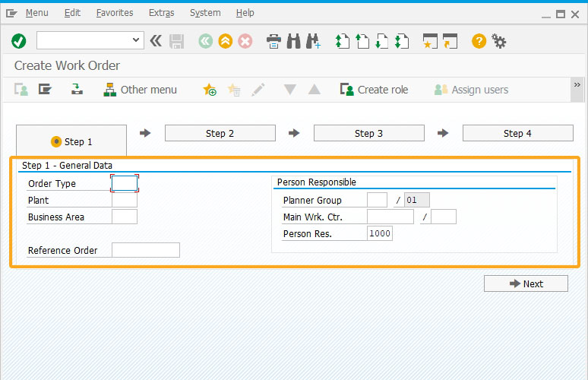Click the Find binoculars icon
Screen dimensions: 588x380
[x=294, y=41]
